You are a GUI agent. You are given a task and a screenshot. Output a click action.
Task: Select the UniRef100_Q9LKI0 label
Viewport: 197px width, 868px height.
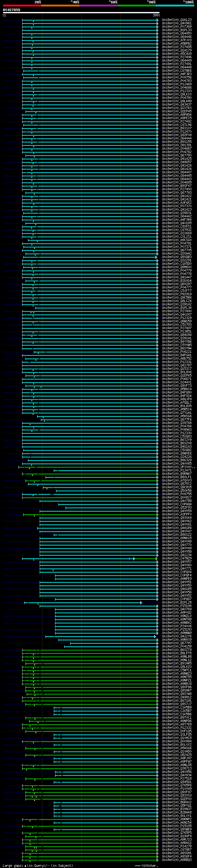pyautogui.click(x=177, y=94)
